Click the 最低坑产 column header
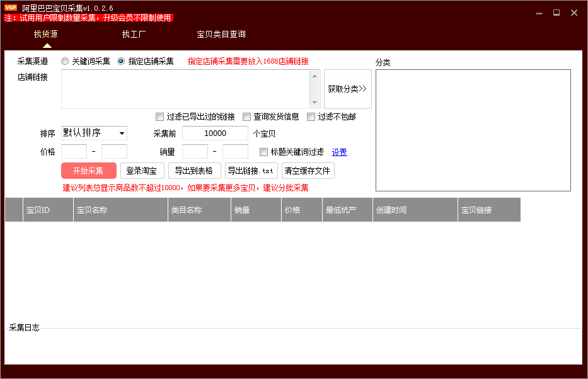 (x=348, y=210)
